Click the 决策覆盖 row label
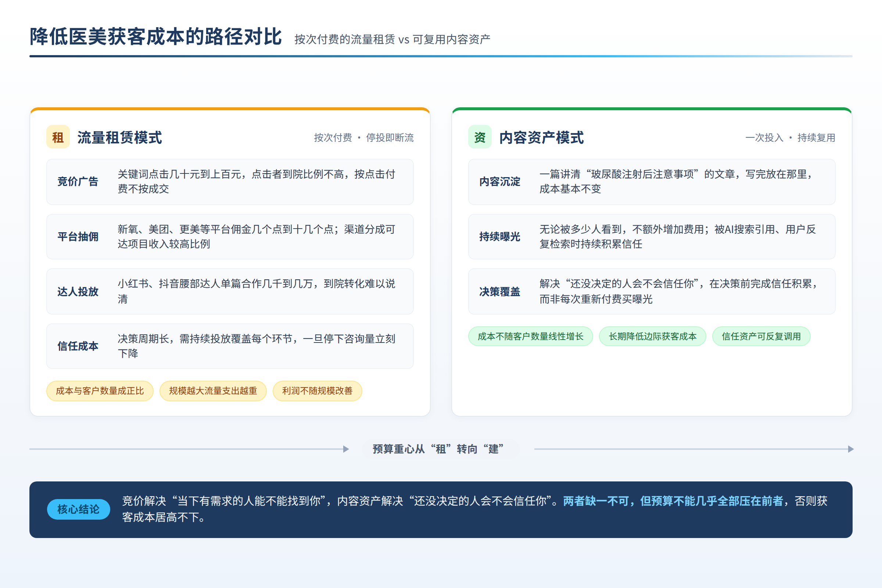 click(499, 291)
